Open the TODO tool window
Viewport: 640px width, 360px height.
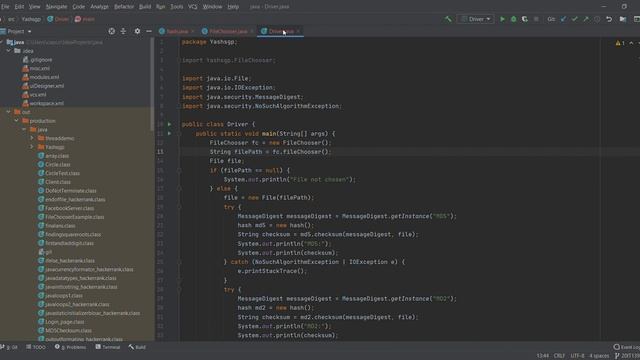(x=36, y=347)
